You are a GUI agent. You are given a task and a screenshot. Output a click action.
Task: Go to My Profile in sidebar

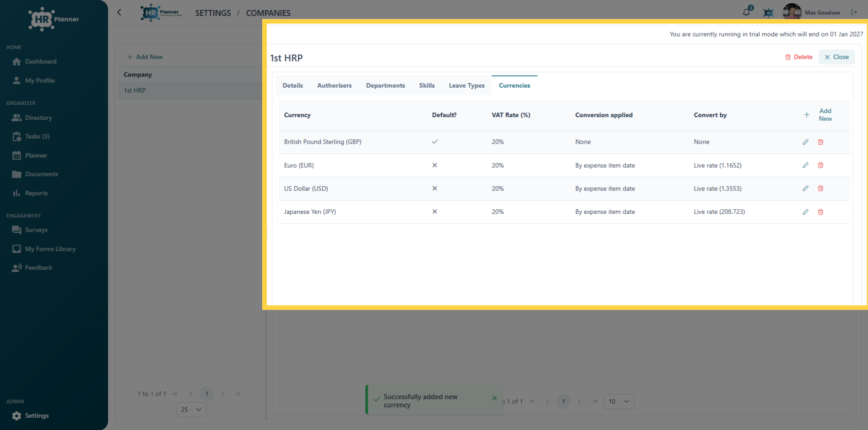pyautogui.click(x=40, y=80)
